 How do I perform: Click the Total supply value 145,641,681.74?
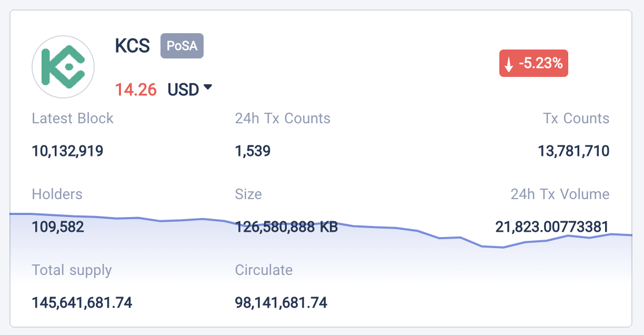(x=82, y=302)
